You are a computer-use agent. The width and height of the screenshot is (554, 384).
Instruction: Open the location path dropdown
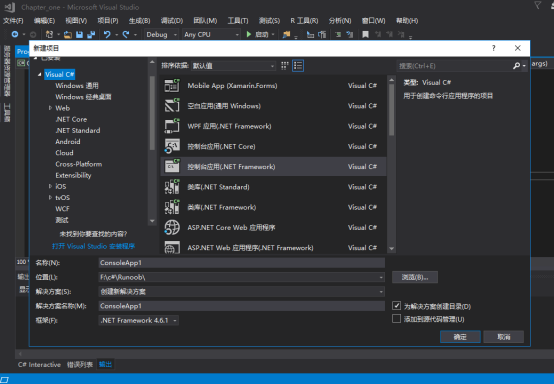[x=381, y=277]
